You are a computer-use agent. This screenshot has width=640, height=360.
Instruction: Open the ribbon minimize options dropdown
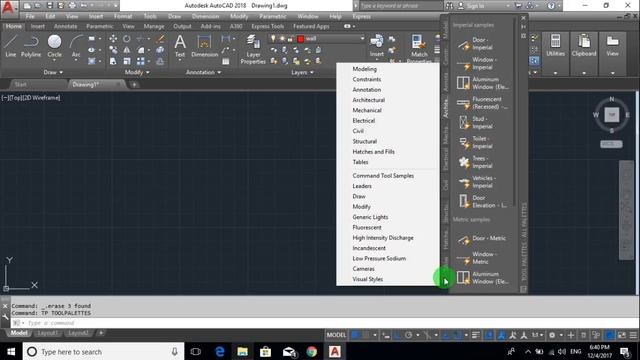click(x=353, y=26)
